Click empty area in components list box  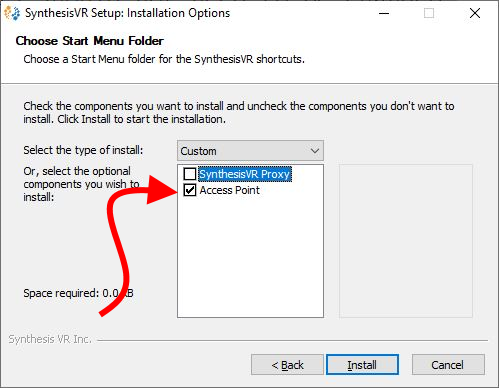[x=250, y=257]
